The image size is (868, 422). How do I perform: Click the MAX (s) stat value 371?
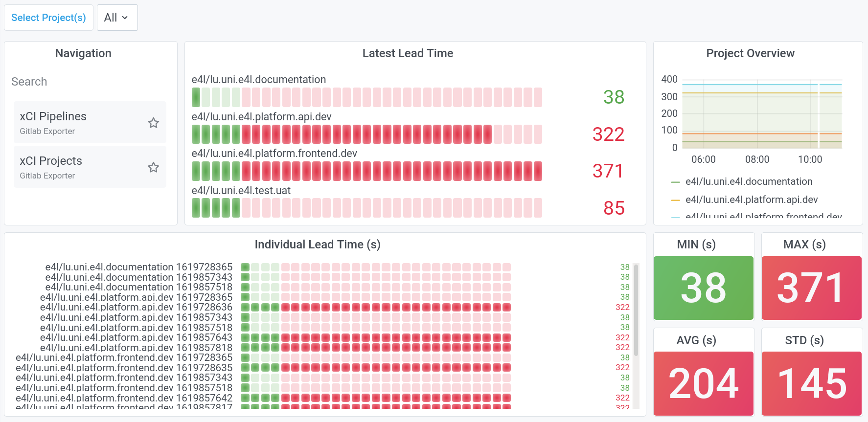[811, 288]
